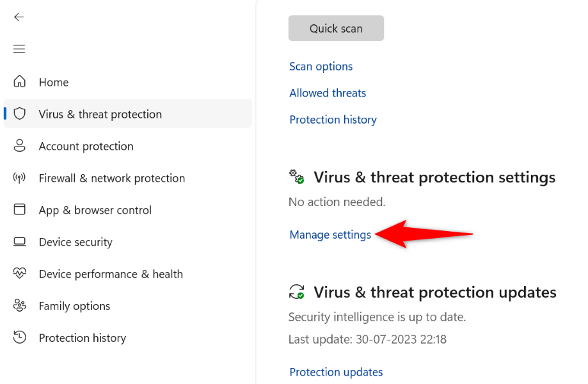The height and width of the screenshot is (384, 588).
Task: Click the Manage settings link
Action: point(330,235)
